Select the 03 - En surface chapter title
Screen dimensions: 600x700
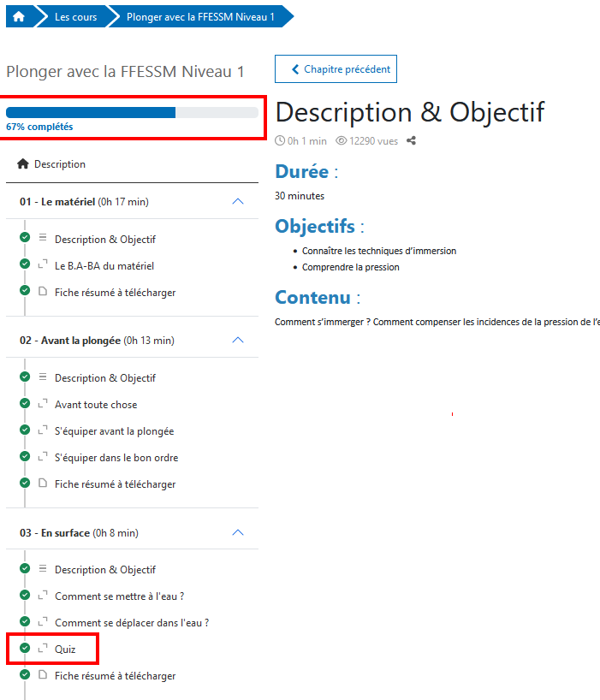(79, 533)
